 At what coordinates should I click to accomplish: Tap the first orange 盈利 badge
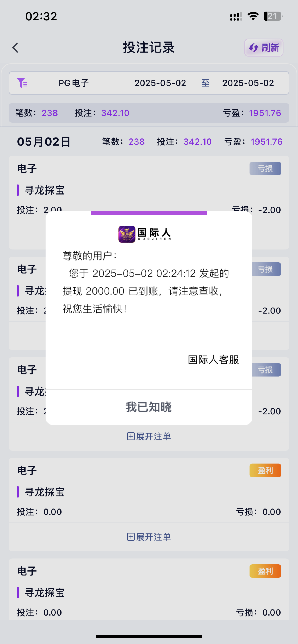click(265, 470)
